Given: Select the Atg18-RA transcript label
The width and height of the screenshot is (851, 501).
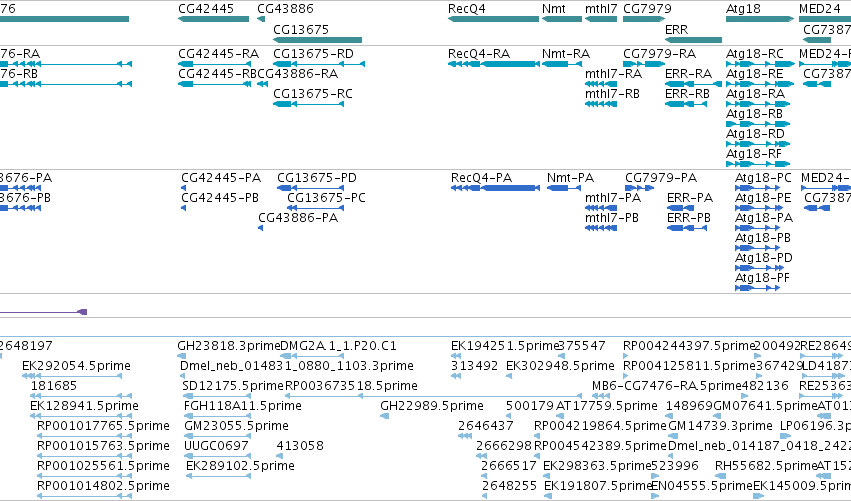Looking at the screenshot, I should [755, 94].
